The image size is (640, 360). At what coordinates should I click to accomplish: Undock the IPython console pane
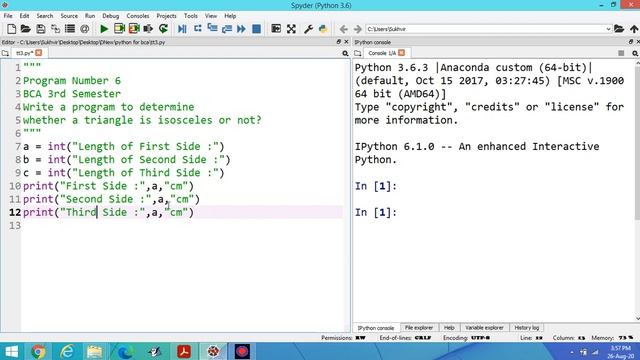(631, 42)
